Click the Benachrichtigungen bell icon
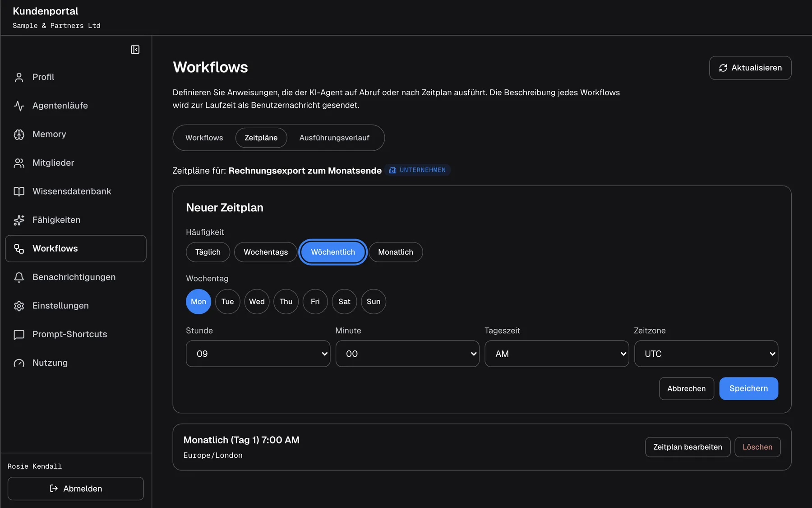The width and height of the screenshot is (812, 508). coord(19,277)
